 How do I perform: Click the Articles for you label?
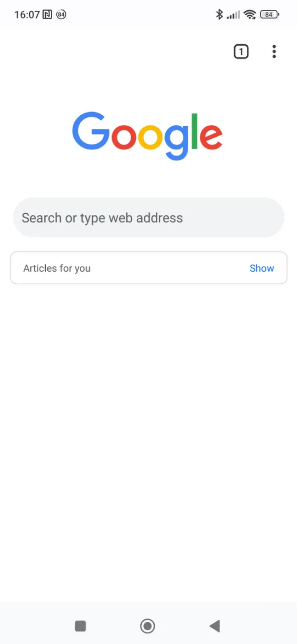pos(57,268)
